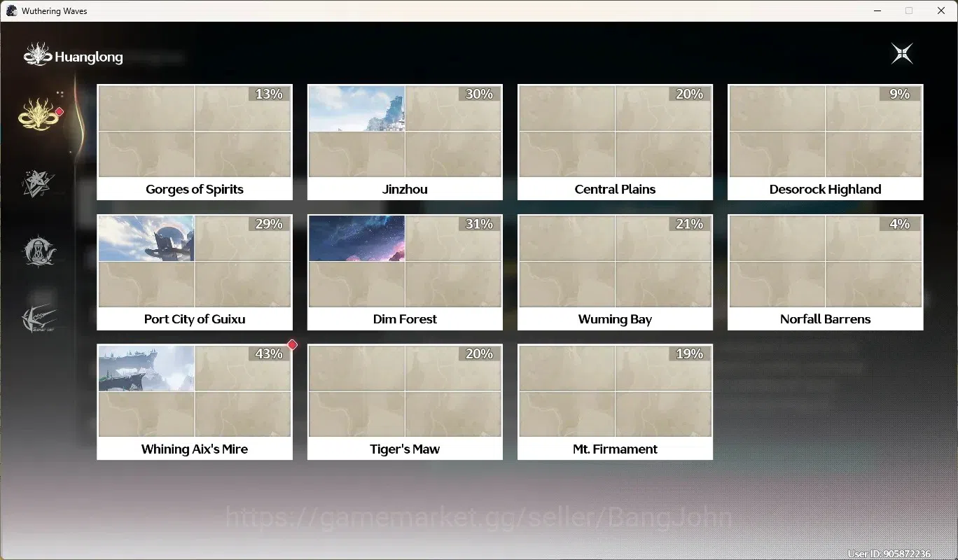Open the Mt. Firmament card
958x560 pixels.
pos(615,402)
